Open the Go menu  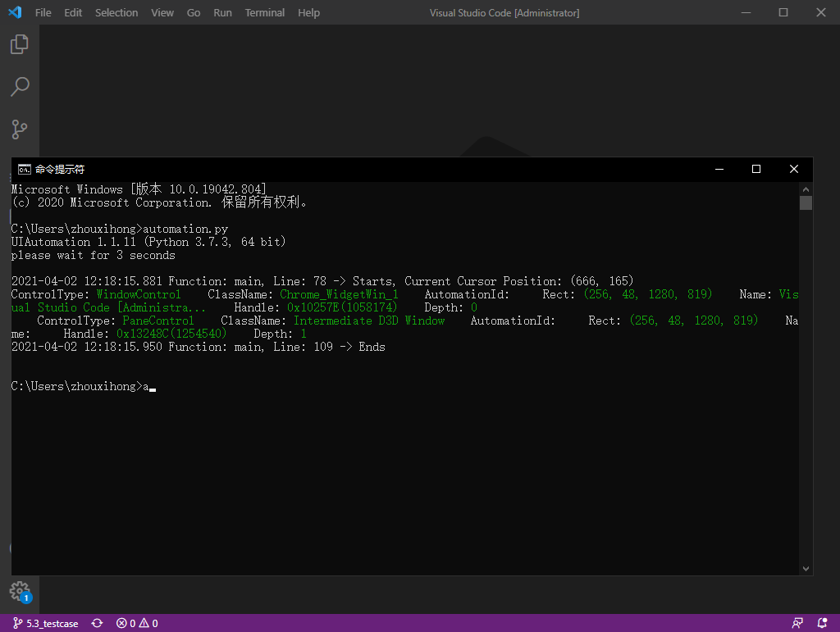pos(194,12)
